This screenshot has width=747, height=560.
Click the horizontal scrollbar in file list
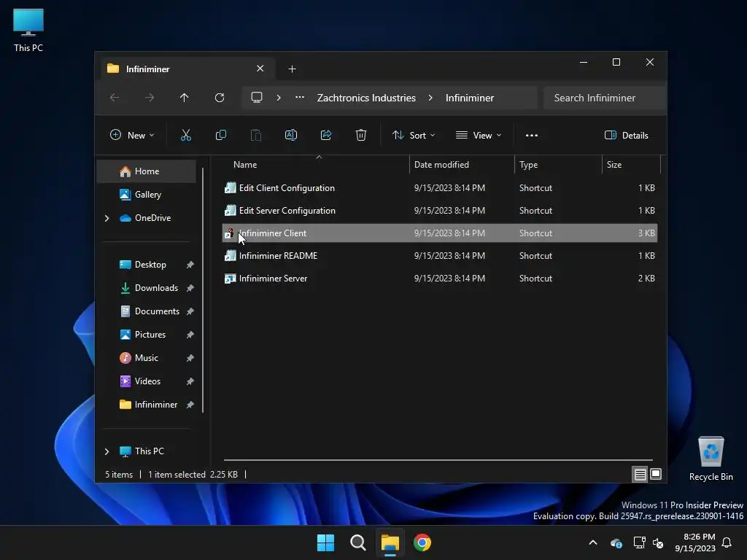click(x=438, y=460)
